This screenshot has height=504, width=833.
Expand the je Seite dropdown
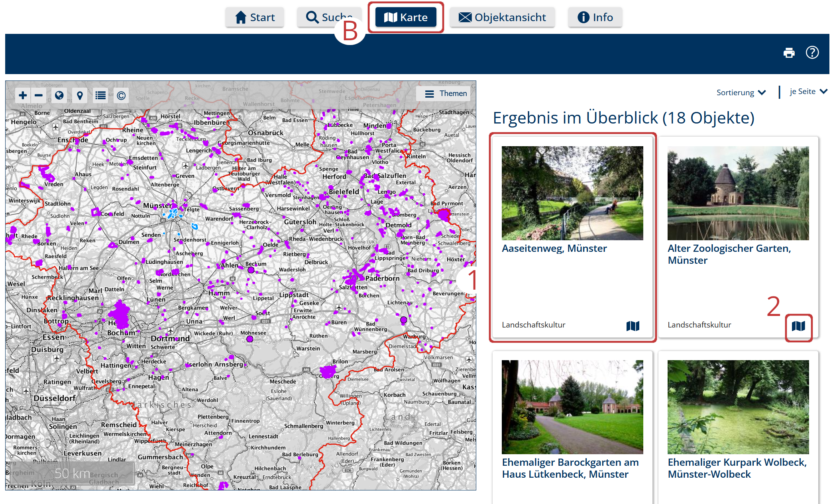(809, 92)
